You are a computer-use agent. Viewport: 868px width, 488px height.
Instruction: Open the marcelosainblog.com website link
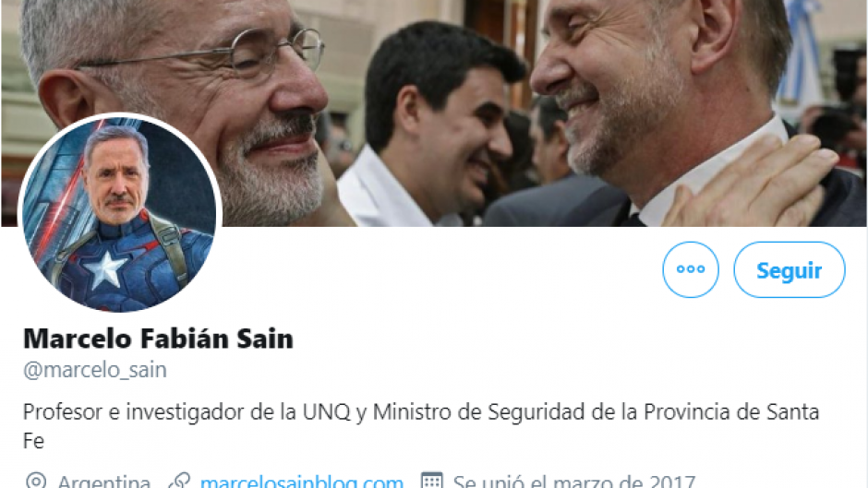click(302, 481)
